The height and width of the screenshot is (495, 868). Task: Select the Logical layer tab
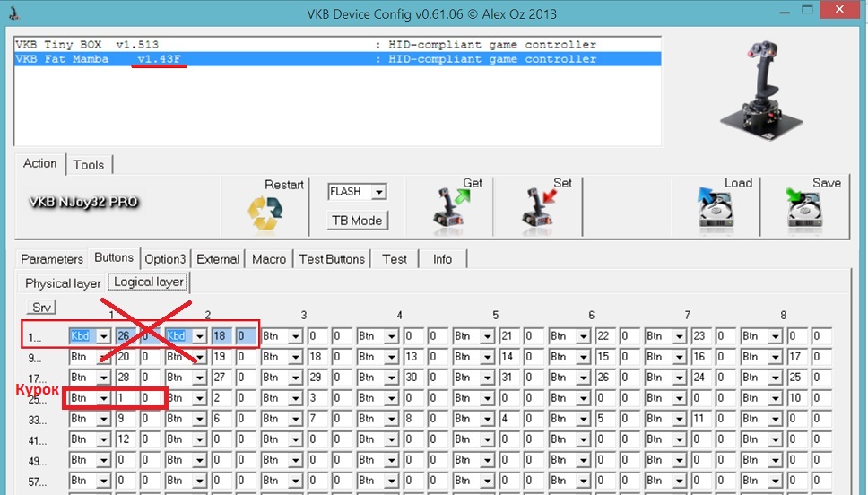(148, 282)
